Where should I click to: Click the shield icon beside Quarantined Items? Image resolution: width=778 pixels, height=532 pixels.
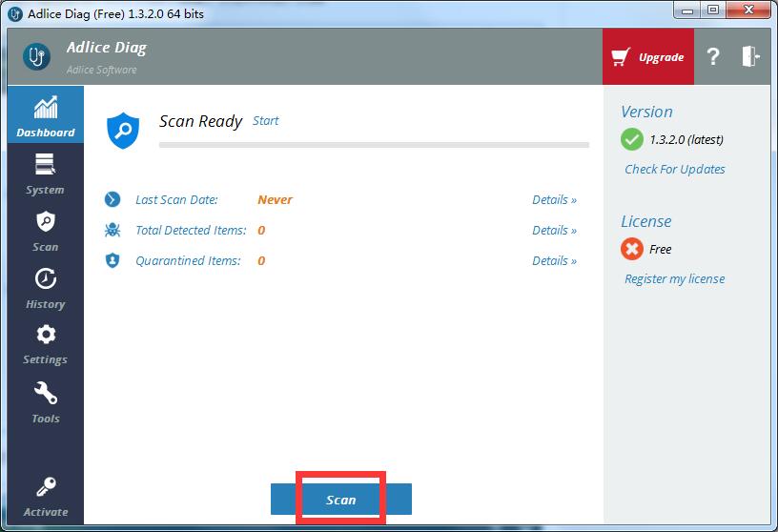pyautogui.click(x=113, y=260)
